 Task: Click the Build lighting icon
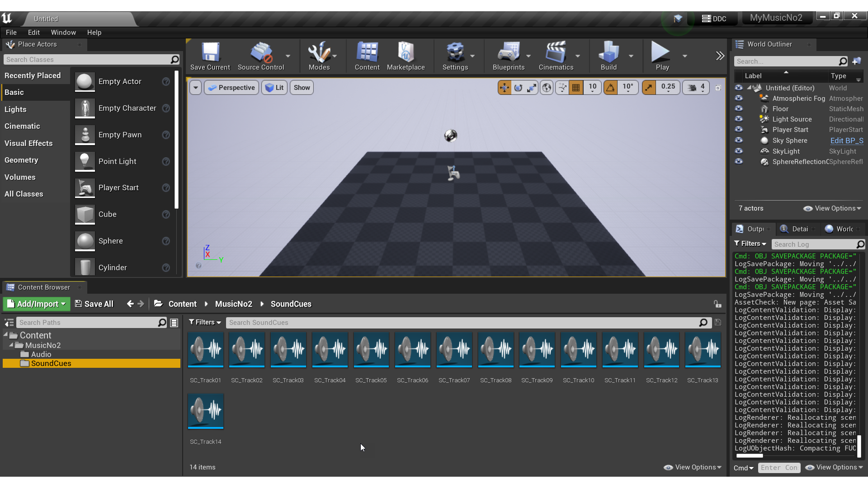608,56
